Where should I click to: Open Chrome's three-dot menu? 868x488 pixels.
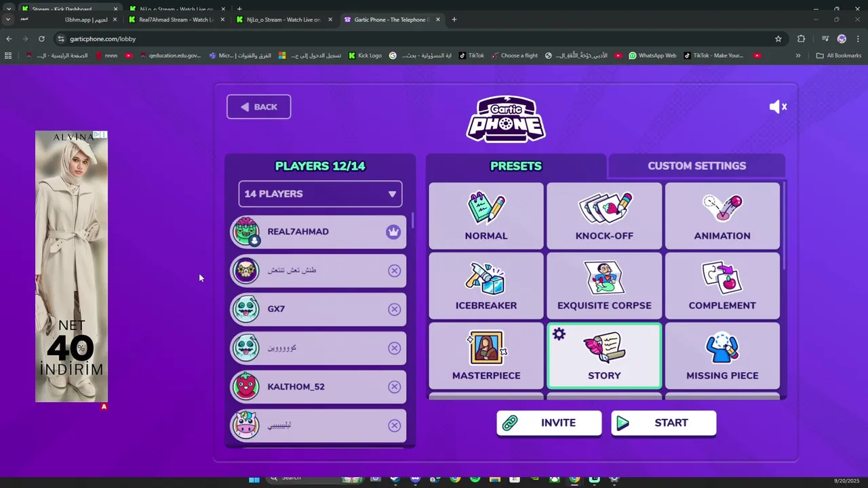(x=858, y=39)
